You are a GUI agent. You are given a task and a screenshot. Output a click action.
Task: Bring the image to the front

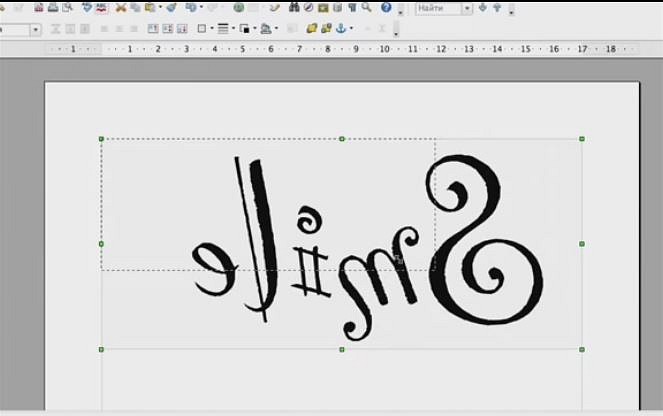click(x=312, y=29)
